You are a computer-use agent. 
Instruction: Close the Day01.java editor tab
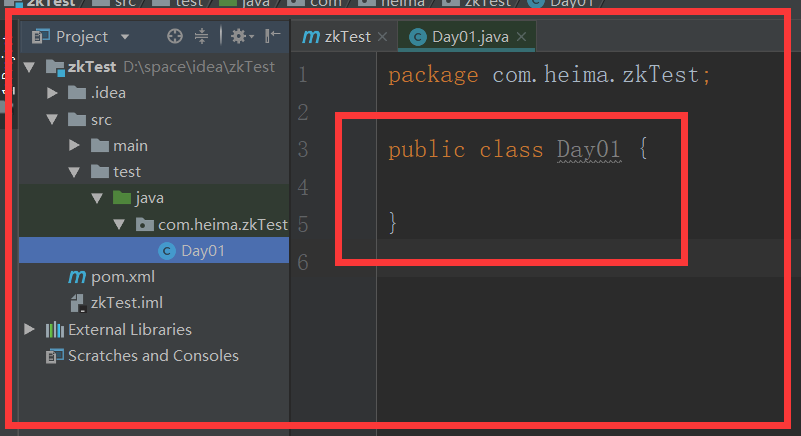[521, 37]
